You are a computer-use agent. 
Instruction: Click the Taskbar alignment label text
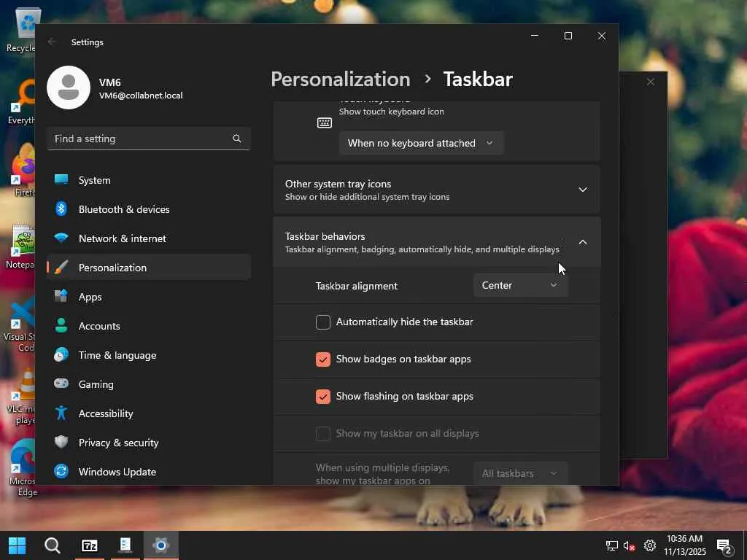(356, 286)
